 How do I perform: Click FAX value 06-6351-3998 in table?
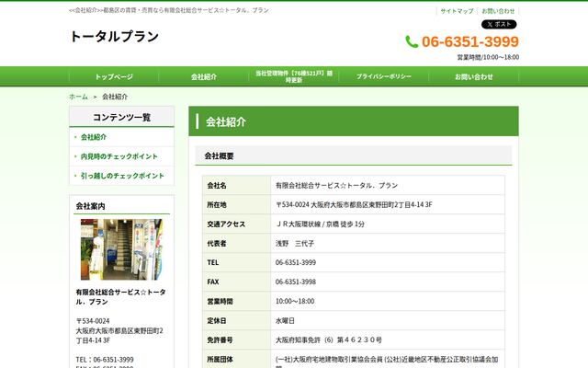pyautogui.click(x=296, y=282)
